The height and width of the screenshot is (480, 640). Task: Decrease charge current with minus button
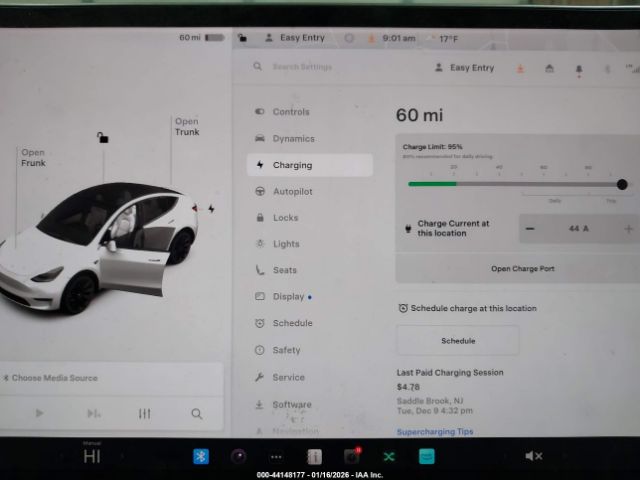pyautogui.click(x=530, y=229)
